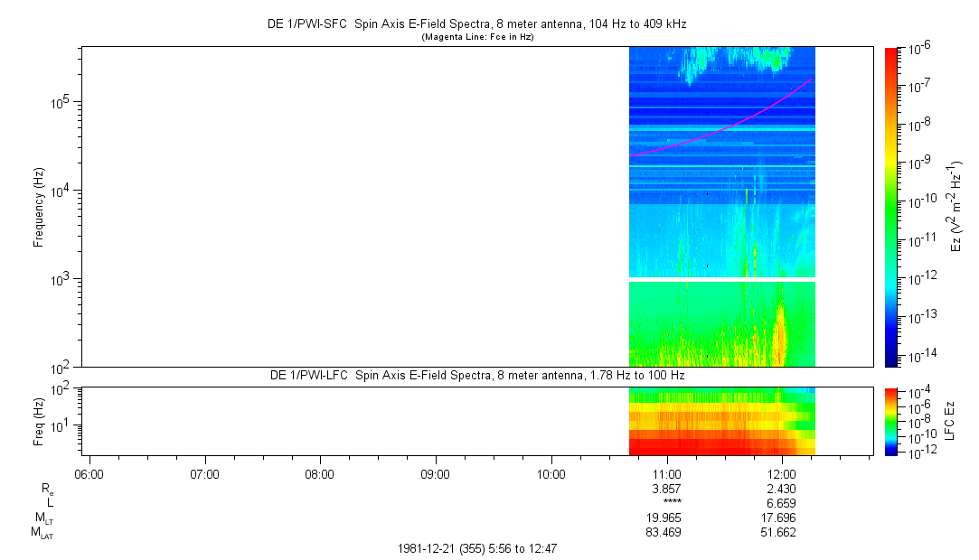Image resolution: width=979 pixels, height=560 pixels.
Task: Select the Re value 2.430
Action: click(781, 489)
